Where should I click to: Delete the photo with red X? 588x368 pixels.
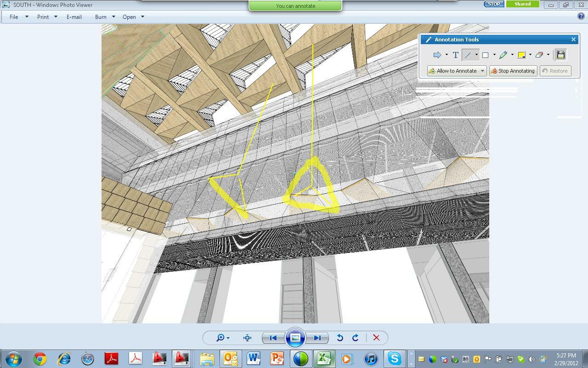pyautogui.click(x=376, y=338)
